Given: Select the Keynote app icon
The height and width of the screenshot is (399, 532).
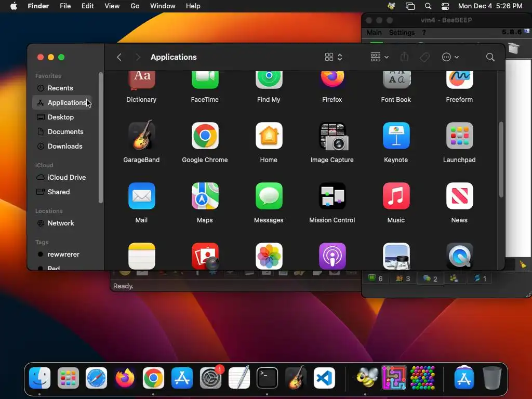Looking at the screenshot, I should pos(396,136).
